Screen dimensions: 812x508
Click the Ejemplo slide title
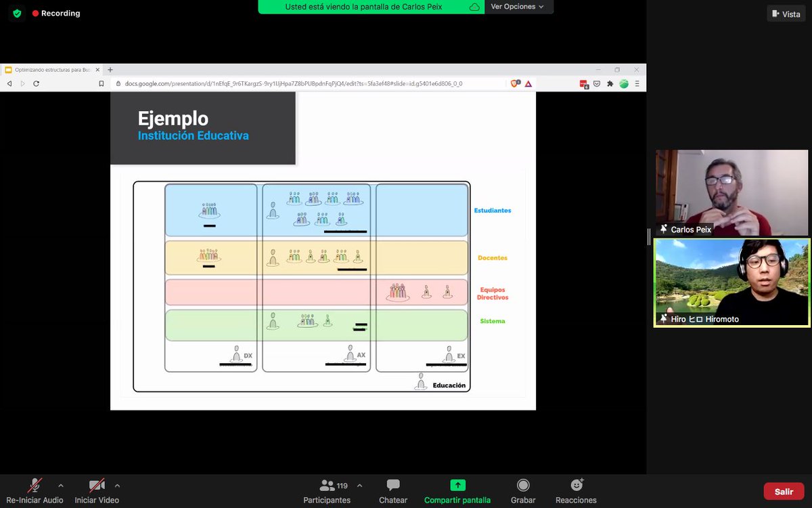(x=173, y=118)
